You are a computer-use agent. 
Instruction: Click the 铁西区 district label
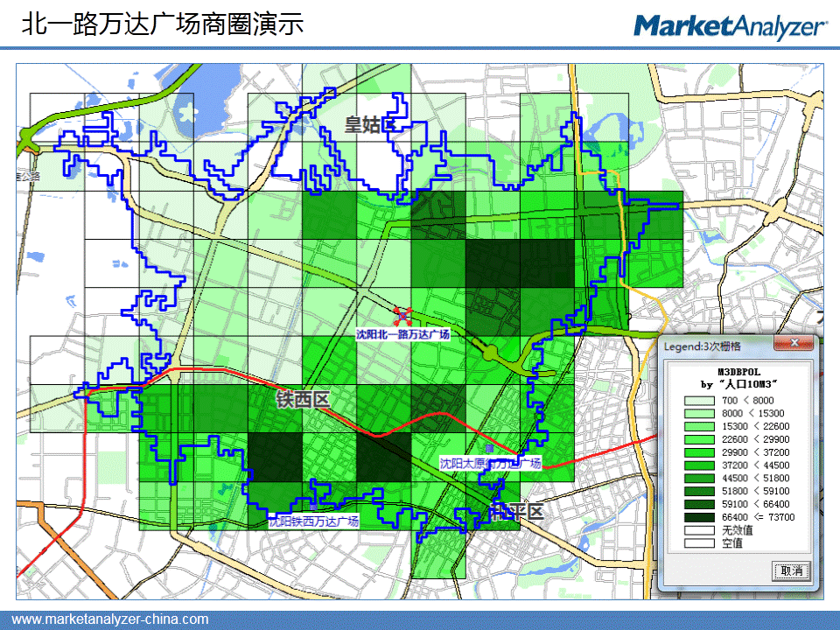click(x=302, y=400)
